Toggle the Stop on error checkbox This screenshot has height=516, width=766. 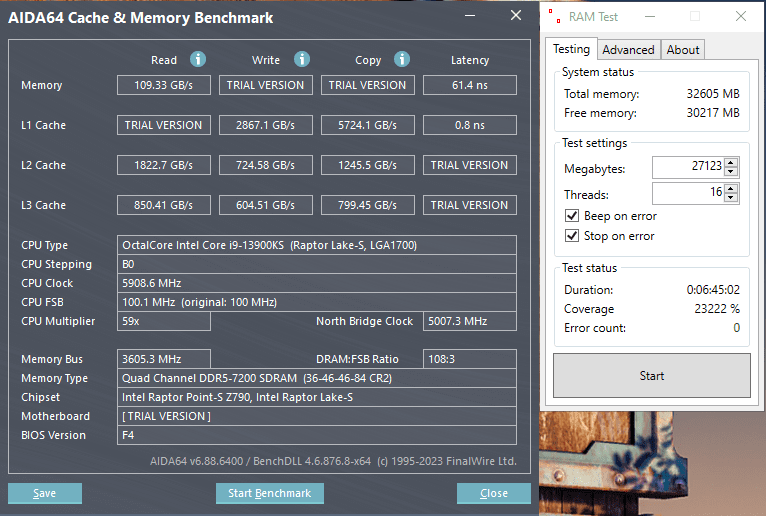(572, 236)
